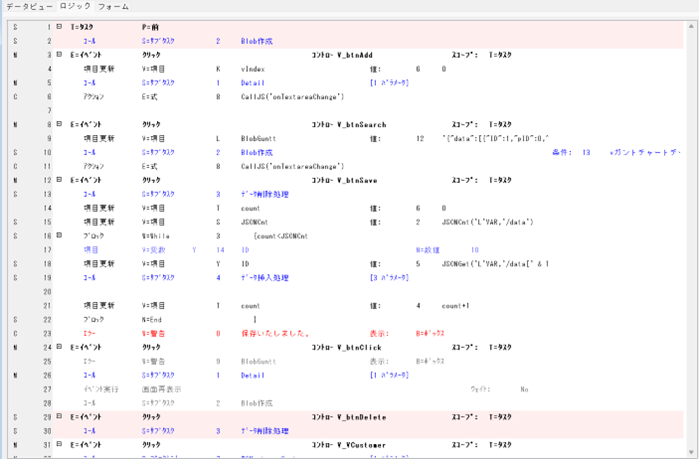This screenshot has width=699, height=459.
Task: Switch to the フォーム tab
Action: click(113, 7)
